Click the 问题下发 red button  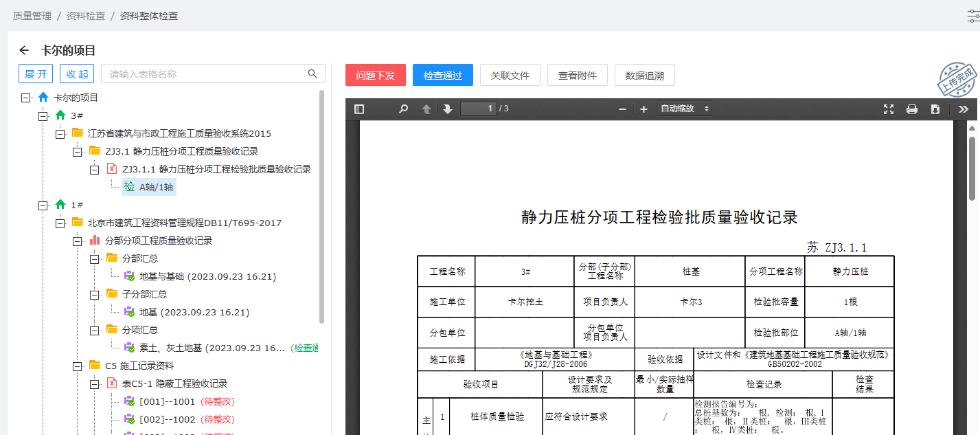pos(376,75)
